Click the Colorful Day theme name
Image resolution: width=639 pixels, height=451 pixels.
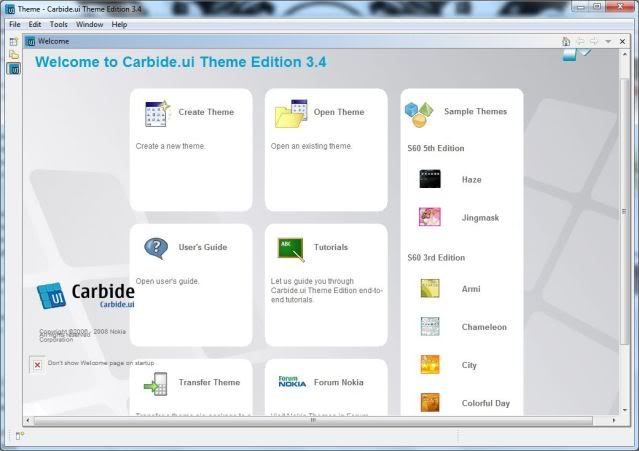point(486,403)
